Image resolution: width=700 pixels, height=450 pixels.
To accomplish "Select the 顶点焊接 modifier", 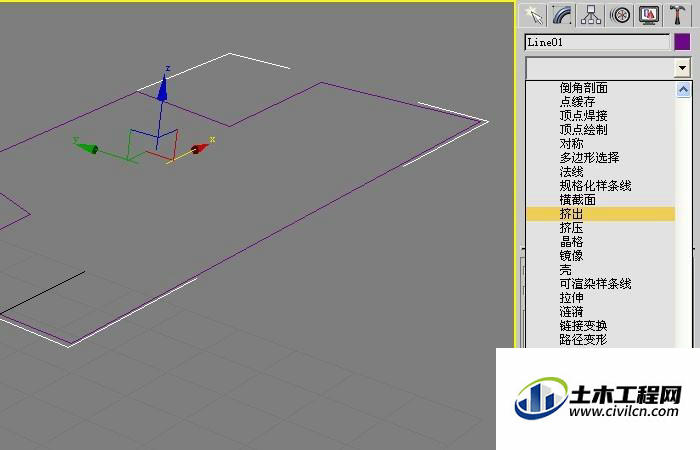I will (x=583, y=116).
